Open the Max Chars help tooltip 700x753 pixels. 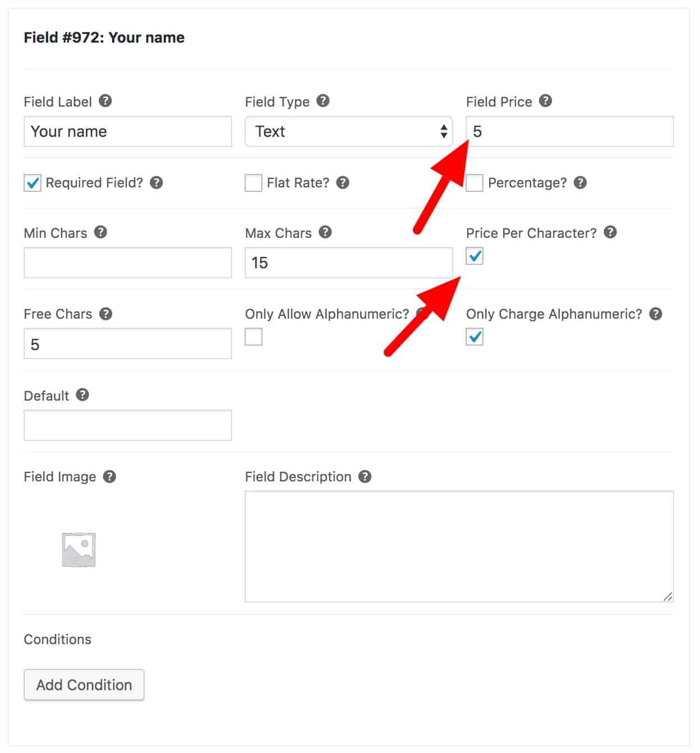325,232
